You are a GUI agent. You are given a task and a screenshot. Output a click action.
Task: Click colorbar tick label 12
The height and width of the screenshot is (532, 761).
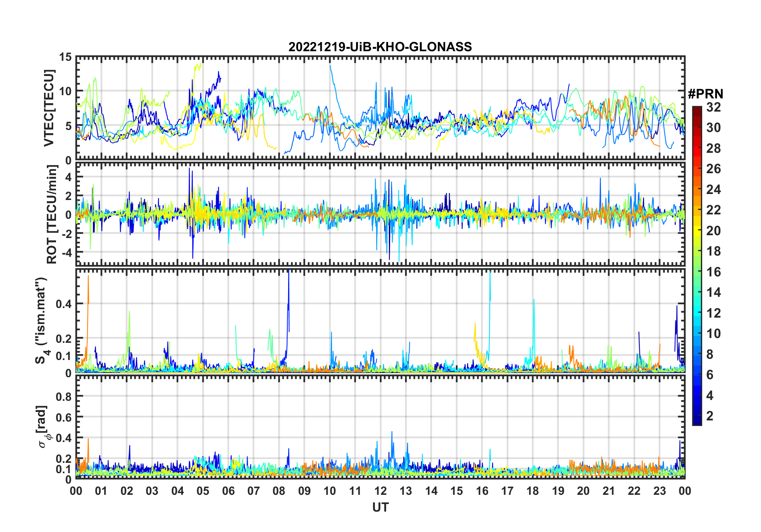coord(713,313)
